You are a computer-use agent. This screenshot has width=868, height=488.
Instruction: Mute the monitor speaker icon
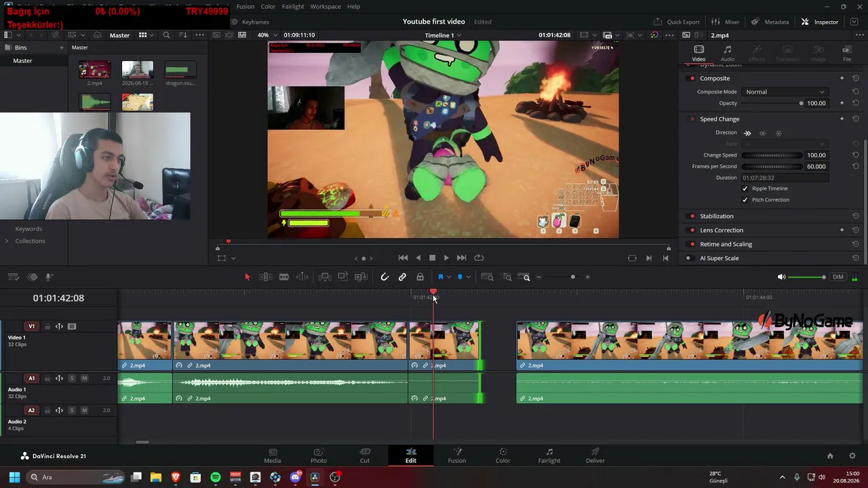point(781,277)
